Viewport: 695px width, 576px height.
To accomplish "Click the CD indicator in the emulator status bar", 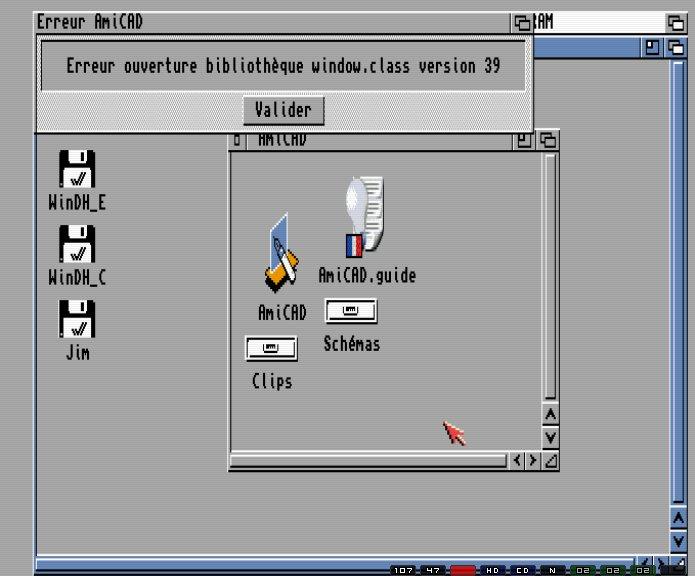I will tap(522, 570).
